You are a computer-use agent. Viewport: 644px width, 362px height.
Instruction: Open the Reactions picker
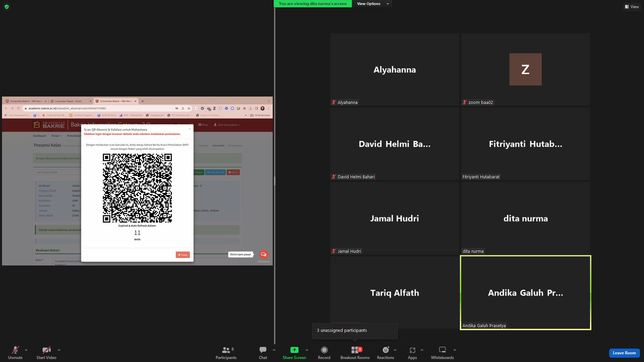(385, 353)
